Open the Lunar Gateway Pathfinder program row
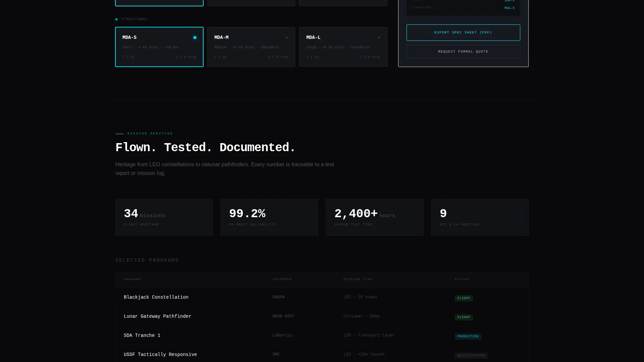The height and width of the screenshot is (362, 644). (322, 316)
